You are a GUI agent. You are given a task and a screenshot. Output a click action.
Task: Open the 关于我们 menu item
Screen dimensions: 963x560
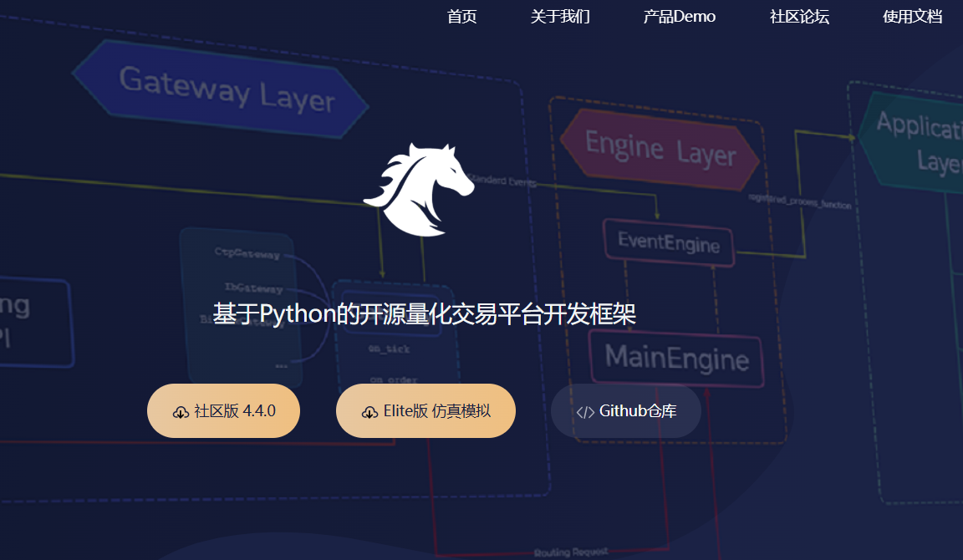tap(560, 17)
